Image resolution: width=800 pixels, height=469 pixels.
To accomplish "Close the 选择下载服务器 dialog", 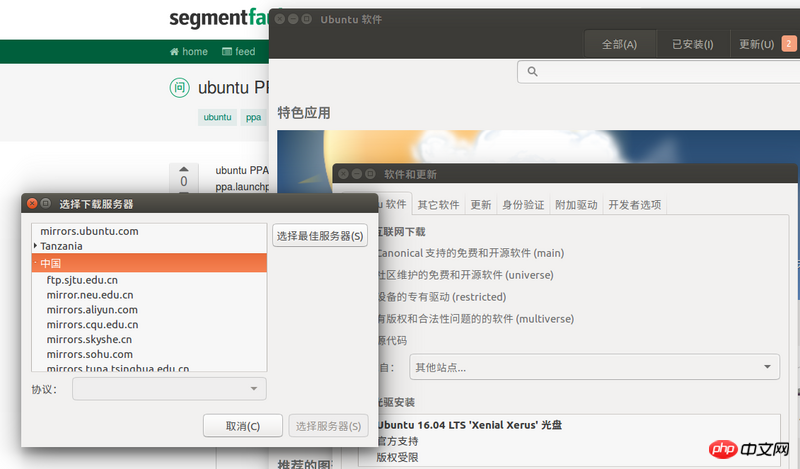I will pyautogui.click(x=32, y=203).
